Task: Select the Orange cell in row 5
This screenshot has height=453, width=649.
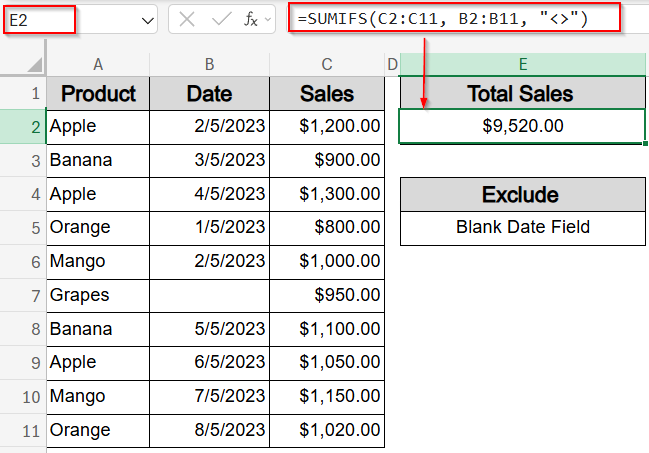Action: click(98, 228)
